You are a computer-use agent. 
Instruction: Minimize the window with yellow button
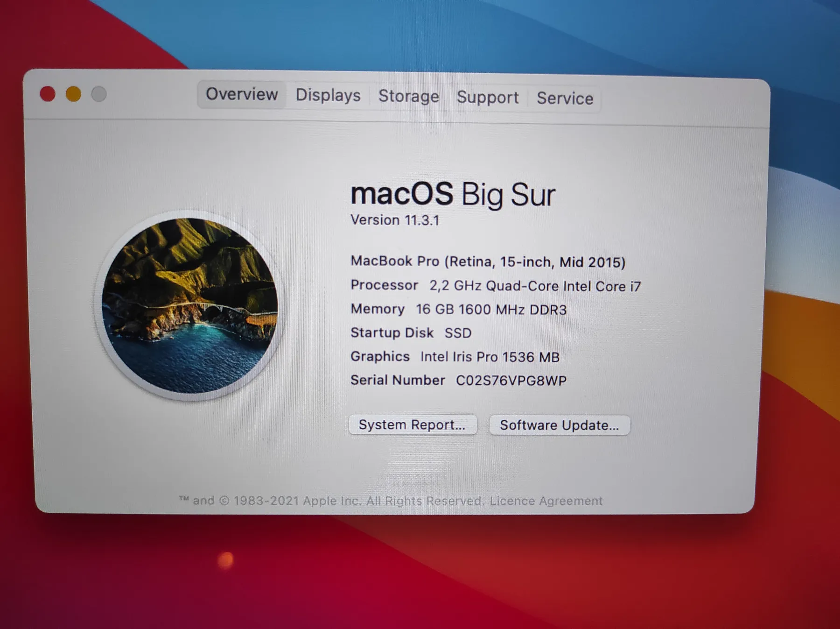(73, 94)
